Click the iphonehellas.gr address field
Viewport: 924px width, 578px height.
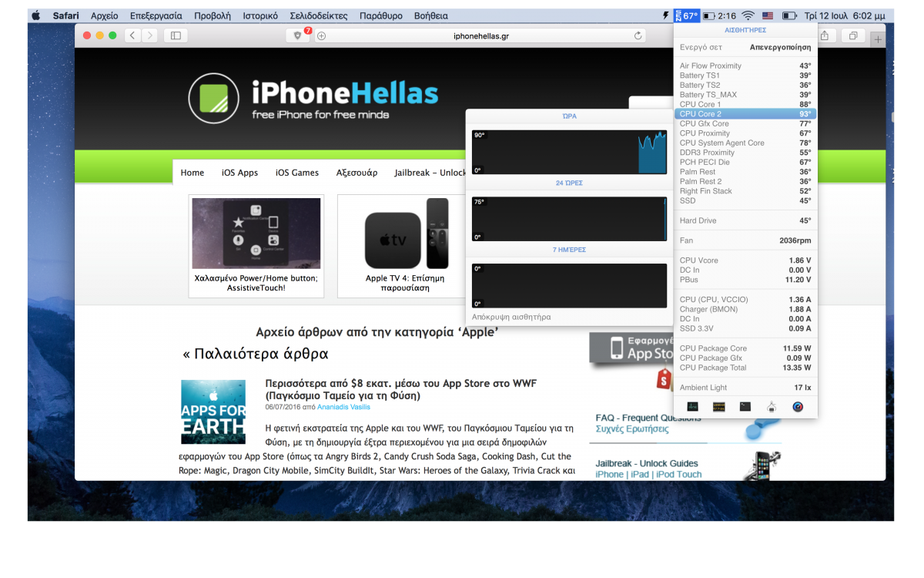pyautogui.click(x=481, y=35)
